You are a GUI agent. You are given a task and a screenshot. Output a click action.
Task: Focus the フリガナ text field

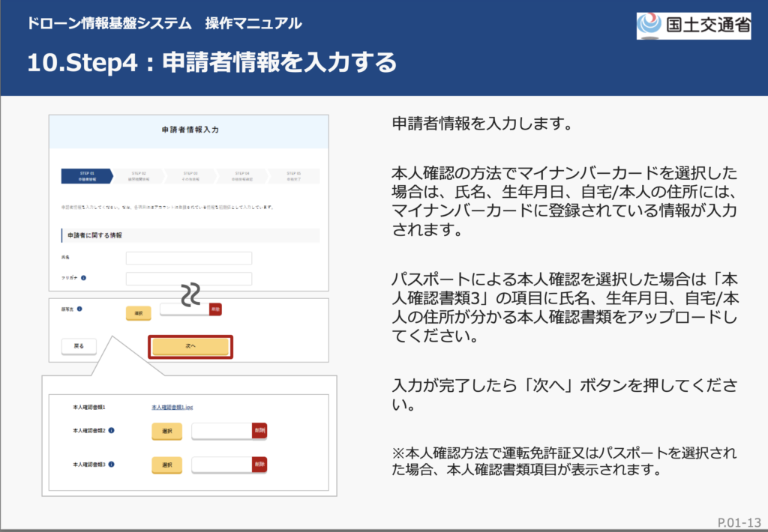click(188, 279)
